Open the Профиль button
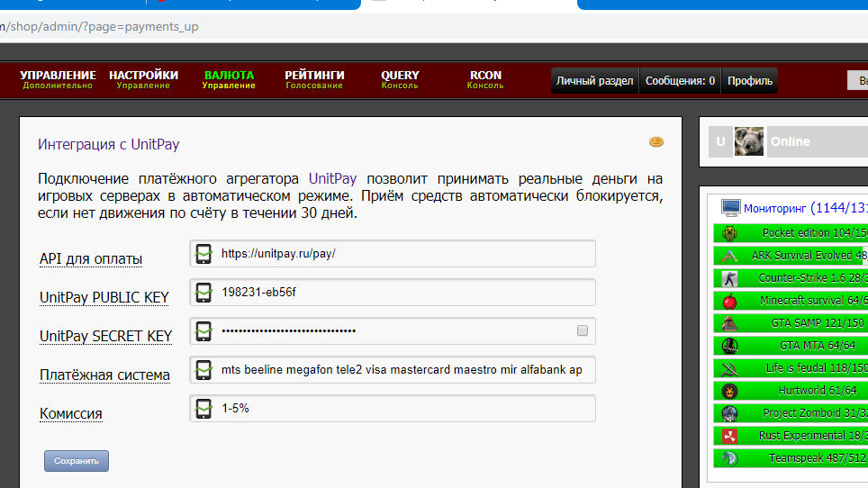The width and height of the screenshot is (868, 488). coord(749,81)
